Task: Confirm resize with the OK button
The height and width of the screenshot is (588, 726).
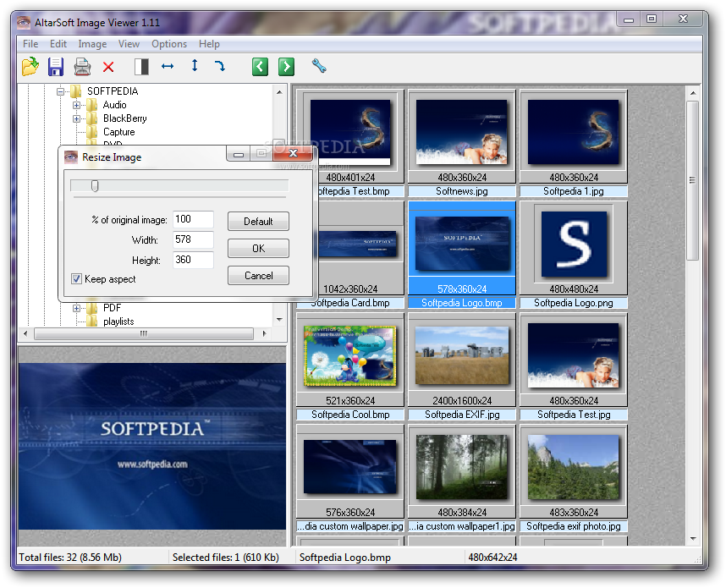Action: [x=258, y=249]
